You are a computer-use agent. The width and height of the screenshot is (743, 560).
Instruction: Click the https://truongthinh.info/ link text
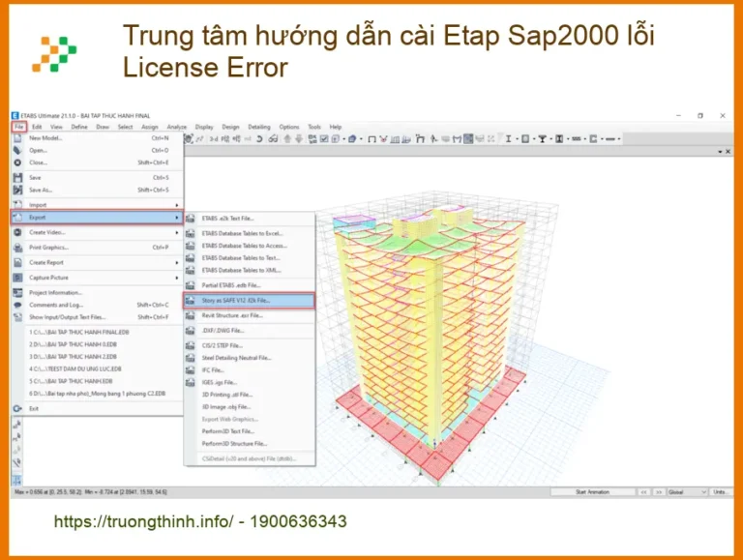[143, 521]
